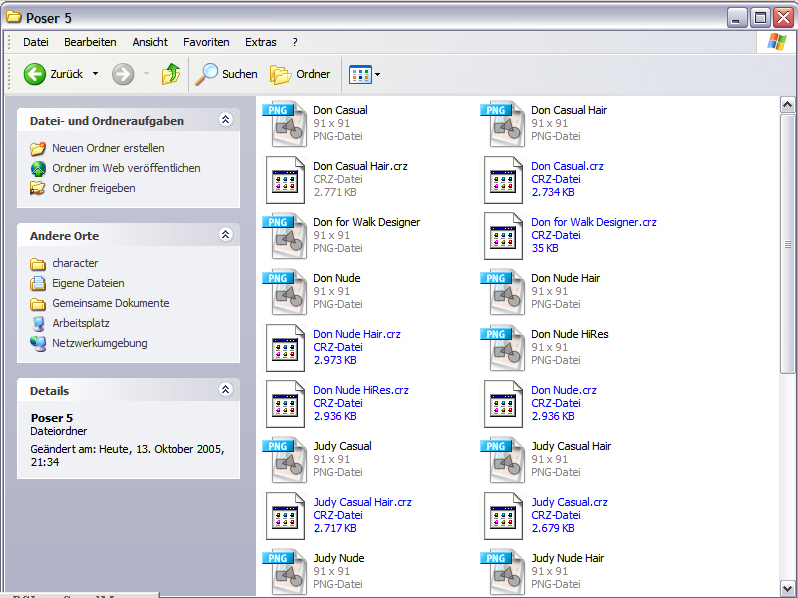The height and width of the screenshot is (598, 798).
Task: Select the Judy Nude PNG icon
Action: (285, 572)
